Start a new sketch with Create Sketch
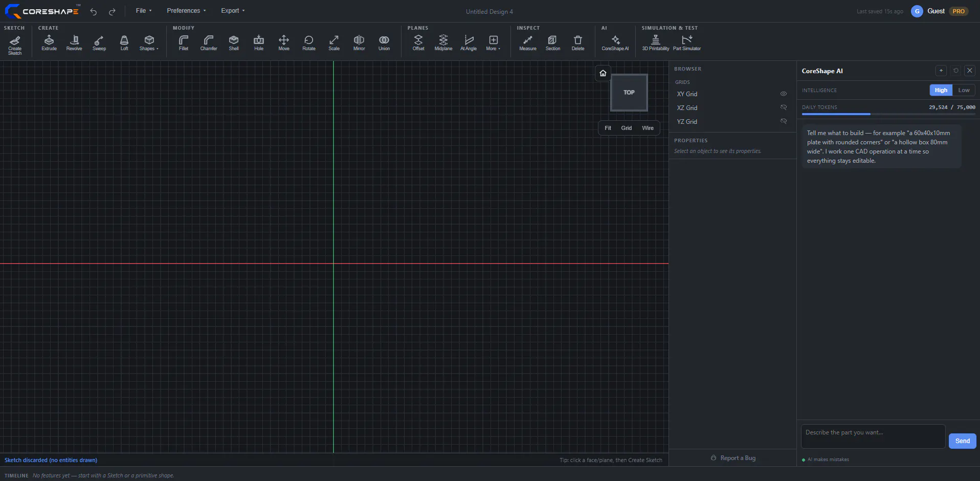 [x=15, y=45]
